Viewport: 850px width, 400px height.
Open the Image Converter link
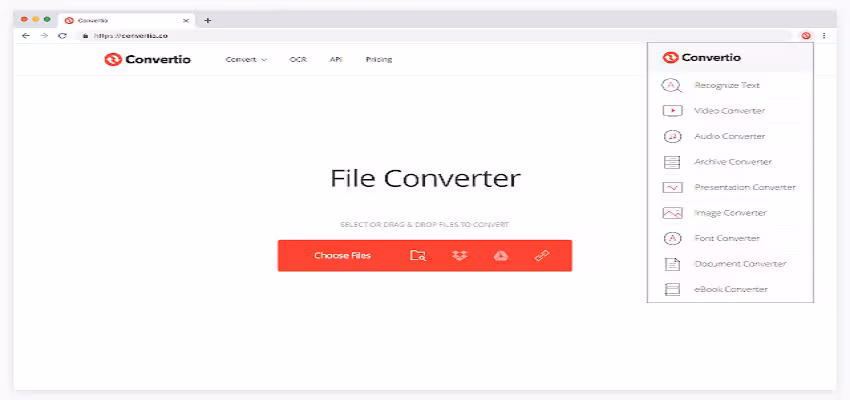coord(731,213)
